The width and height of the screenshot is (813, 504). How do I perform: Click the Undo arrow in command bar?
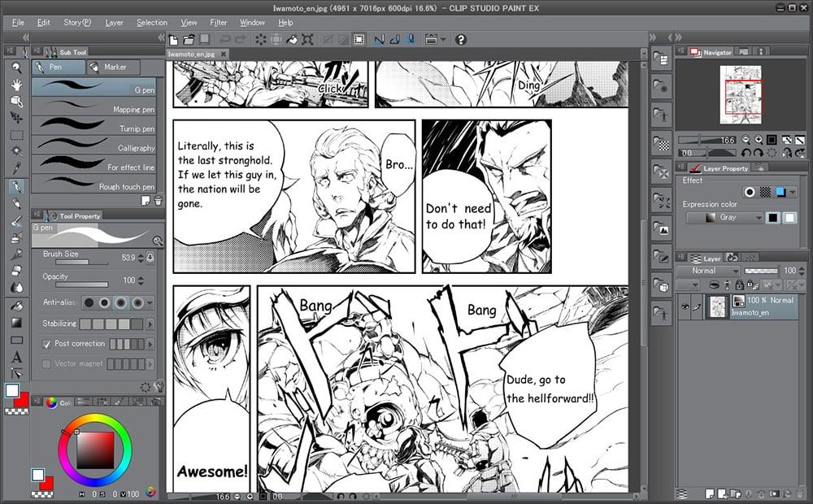click(x=225, y=39)
